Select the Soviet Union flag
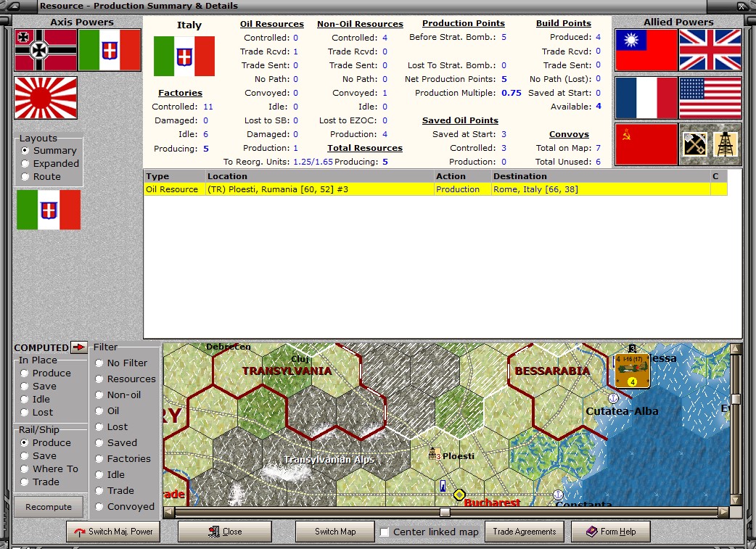 coord(646,144)
